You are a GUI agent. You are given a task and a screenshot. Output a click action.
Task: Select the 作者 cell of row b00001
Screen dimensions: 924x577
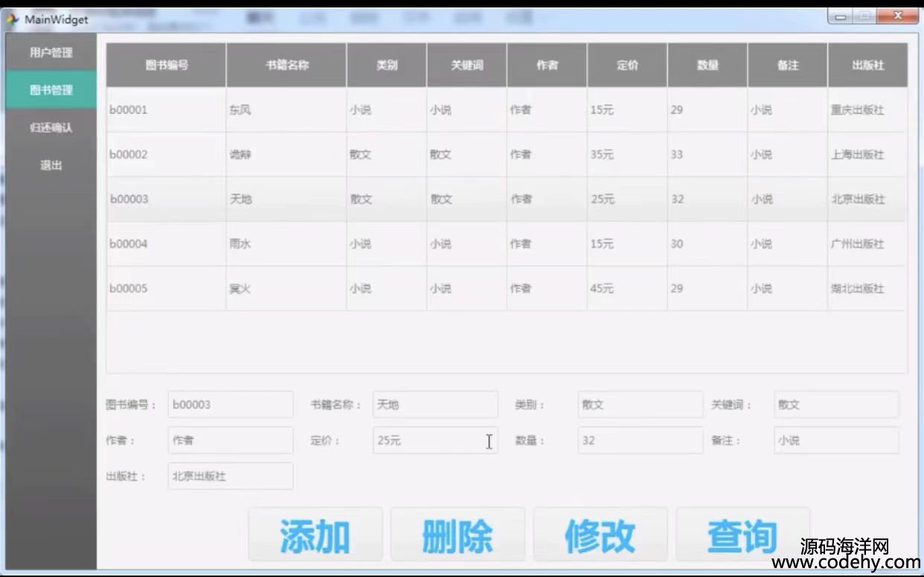(x=548, y=110)
